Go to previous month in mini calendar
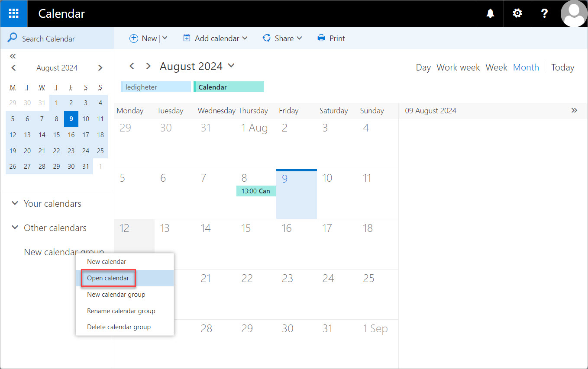The image size is (588, 369). 13,67
